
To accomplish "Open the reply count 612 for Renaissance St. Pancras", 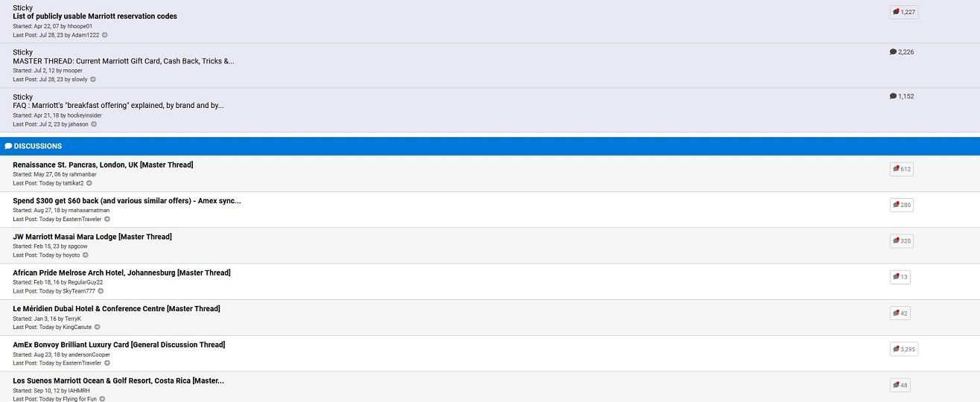I will 901,169.
